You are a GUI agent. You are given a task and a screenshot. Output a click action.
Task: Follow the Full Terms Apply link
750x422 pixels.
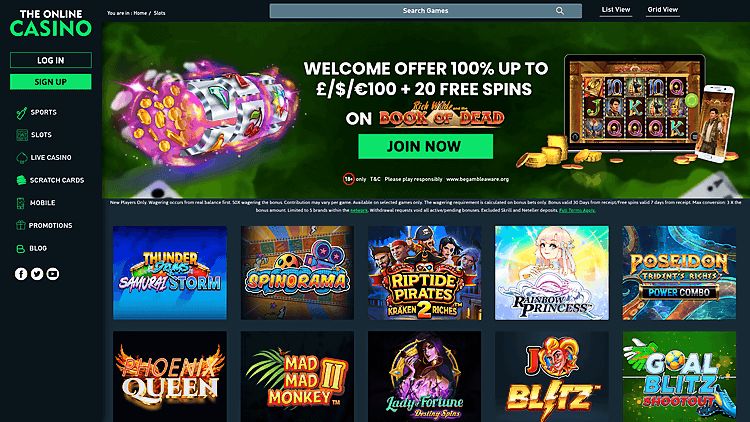click(577, 210)
